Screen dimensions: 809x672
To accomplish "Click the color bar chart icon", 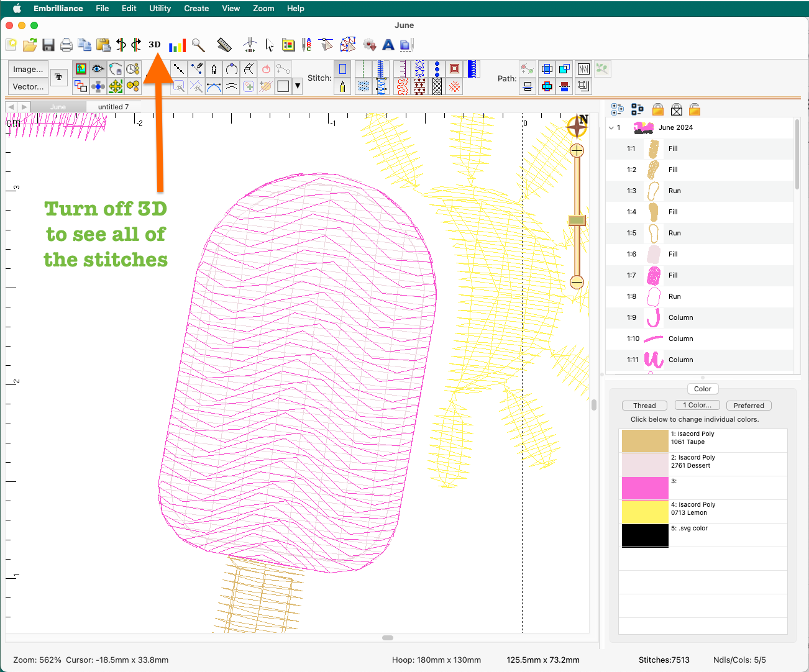I will [177, 45].
